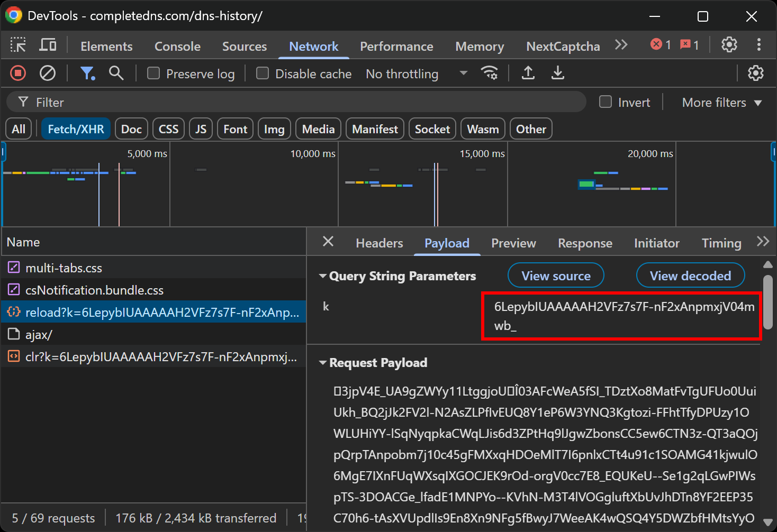Image resolution: width=777 pixels, height=532 pixels.
Task: Click the Chrome logo in title bar
Action: (x=14, y=15)
